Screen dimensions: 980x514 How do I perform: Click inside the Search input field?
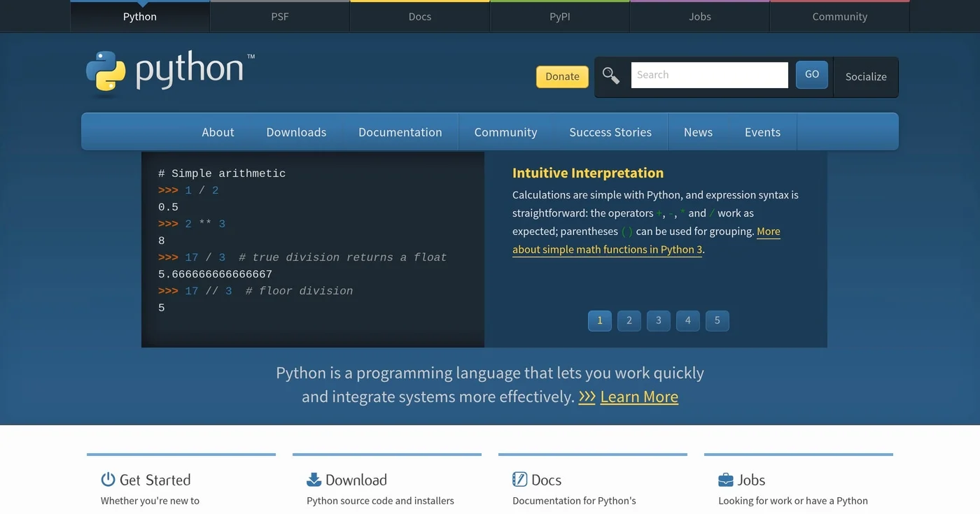point(709,75)
